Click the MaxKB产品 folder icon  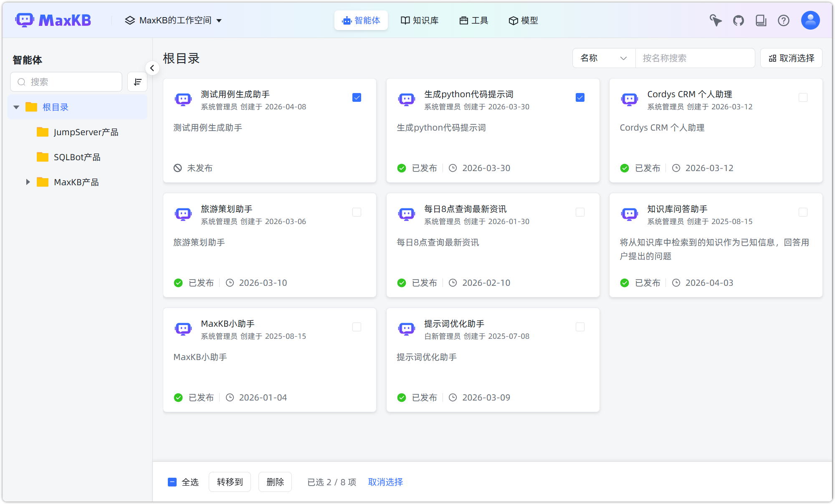coord(43,182)
